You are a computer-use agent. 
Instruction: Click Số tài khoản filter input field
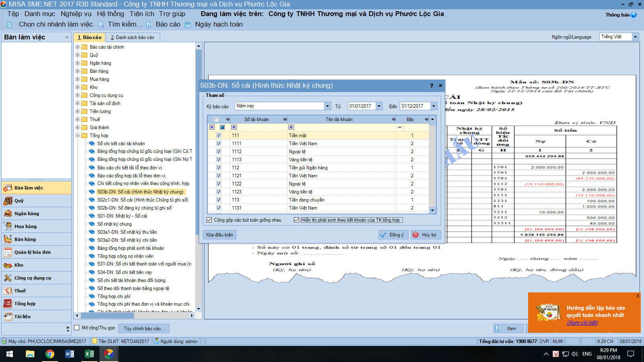click(259, 128)
